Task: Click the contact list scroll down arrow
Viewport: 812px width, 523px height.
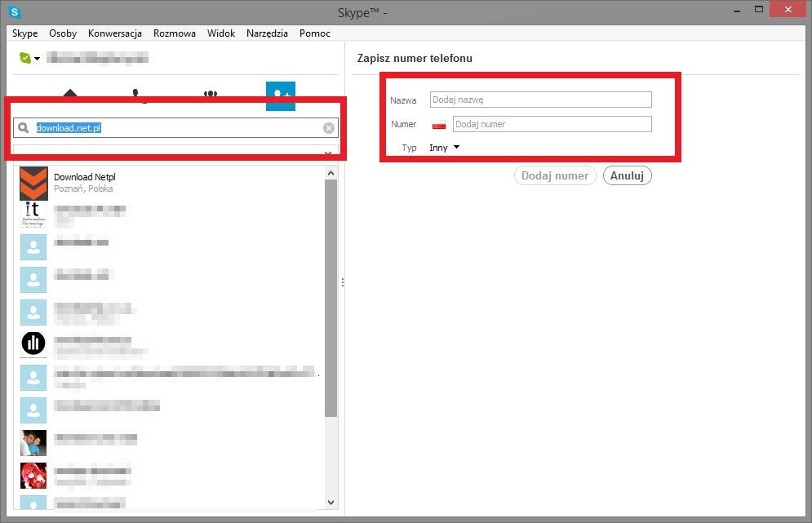Action: tap(331, 503)
